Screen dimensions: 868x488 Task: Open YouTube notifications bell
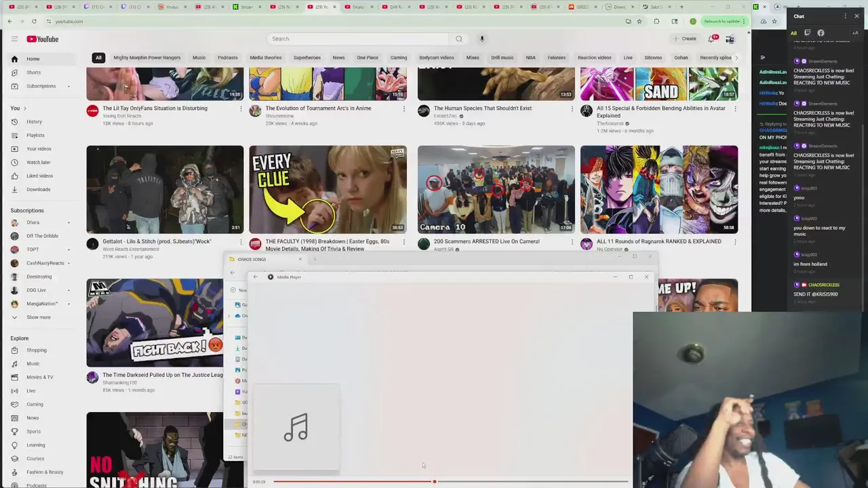(x=711, y=39)
